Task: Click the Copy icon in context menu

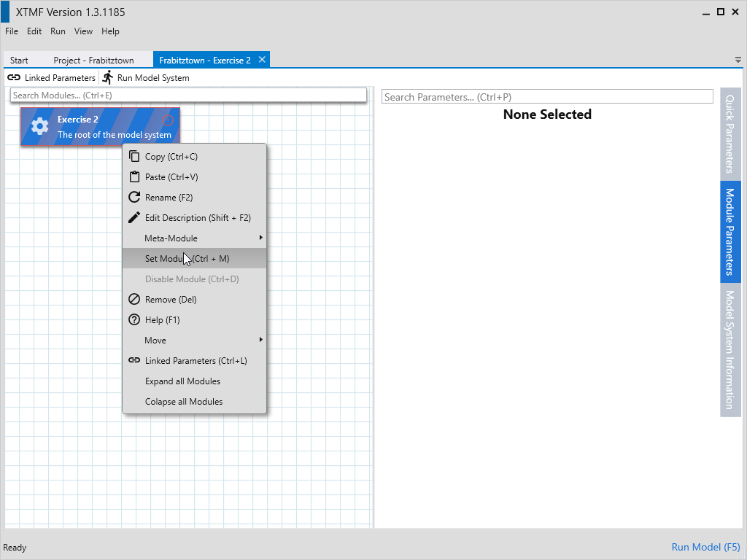Action: pos(133,157)
